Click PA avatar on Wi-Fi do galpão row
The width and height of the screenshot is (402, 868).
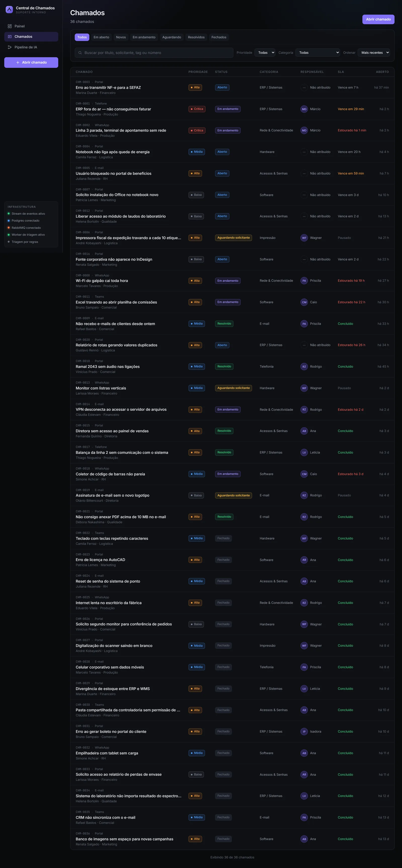click(304, 281)
